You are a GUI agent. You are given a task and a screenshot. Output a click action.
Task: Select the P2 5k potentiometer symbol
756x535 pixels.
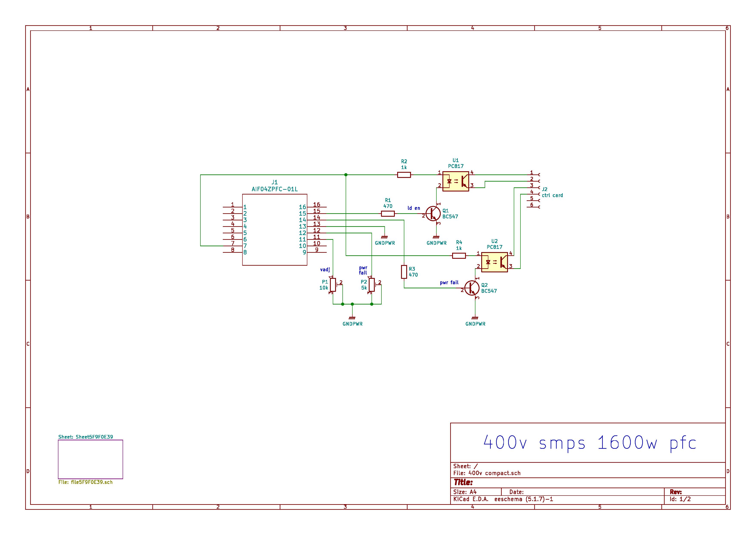coord(372,285)
